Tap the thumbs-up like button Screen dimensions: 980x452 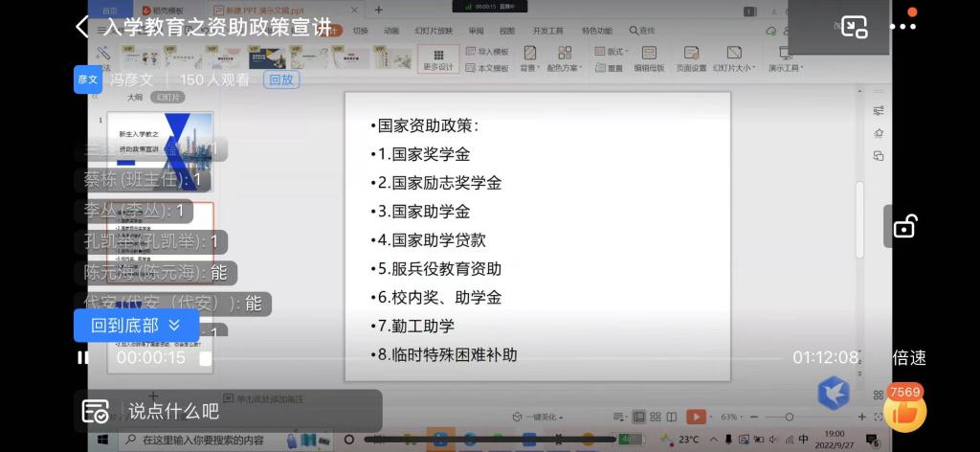(905, 410)
